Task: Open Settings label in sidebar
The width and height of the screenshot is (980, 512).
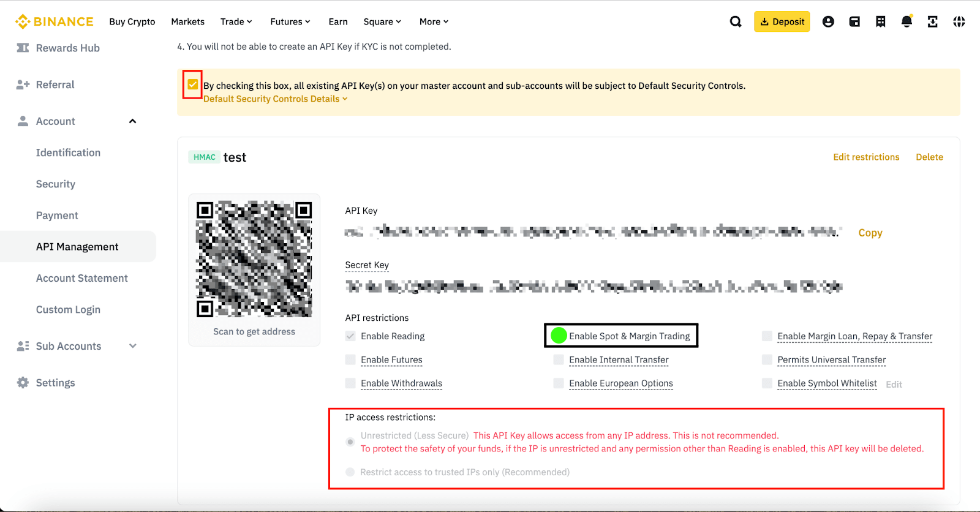Action: (55, 383)
